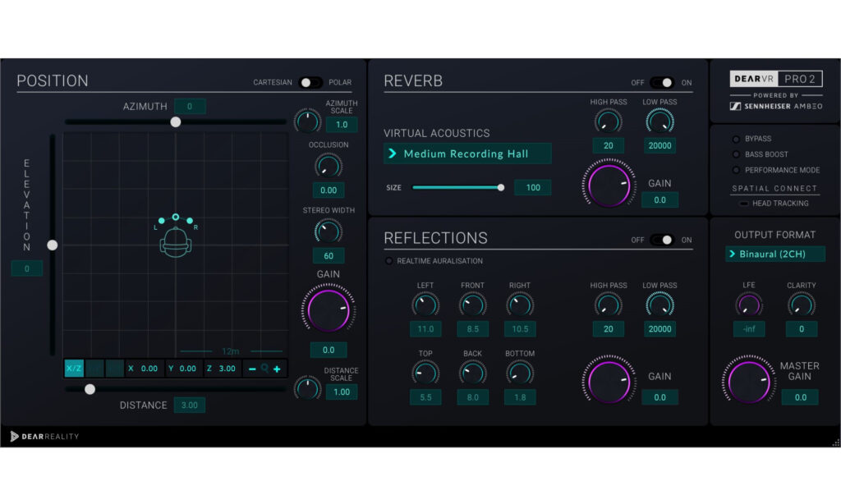Click the Clarity value 0
Screen dimensions: 841x504
point(802,328)
